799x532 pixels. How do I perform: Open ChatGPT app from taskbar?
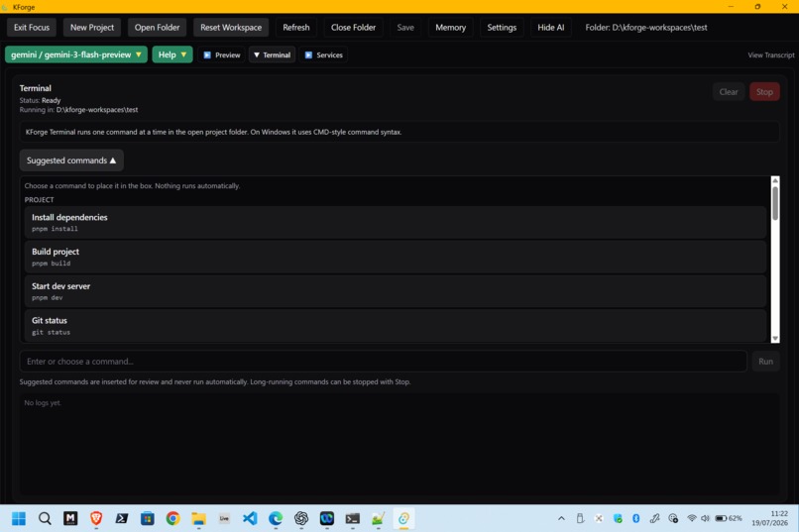pyautogui.click(x=301, y=518)
